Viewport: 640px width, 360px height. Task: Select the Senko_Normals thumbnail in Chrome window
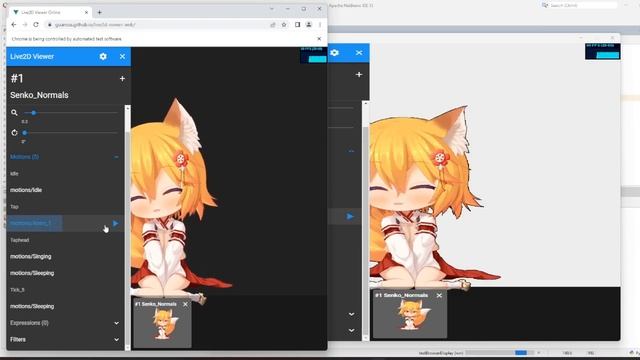click(162, 324)
